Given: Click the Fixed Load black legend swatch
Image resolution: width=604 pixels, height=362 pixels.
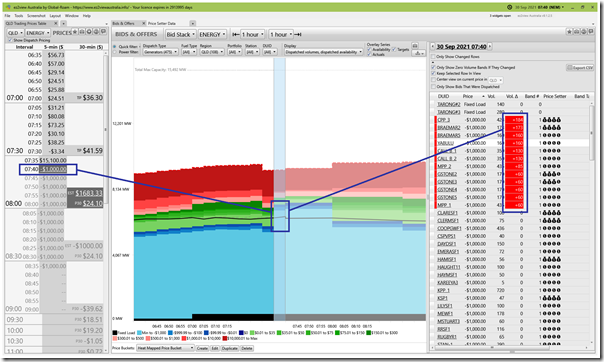Looking at the screenshot, I should click(x=115, y=333).
